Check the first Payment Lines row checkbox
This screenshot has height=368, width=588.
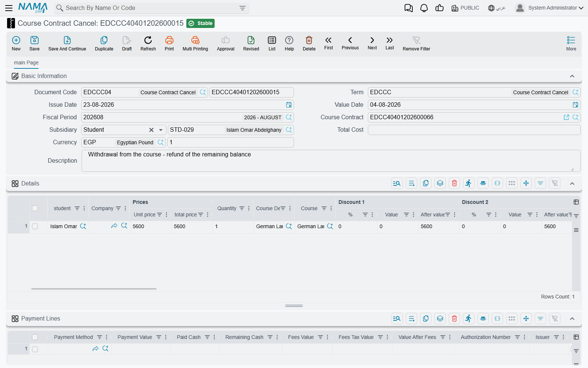click(x=35, y=349)
